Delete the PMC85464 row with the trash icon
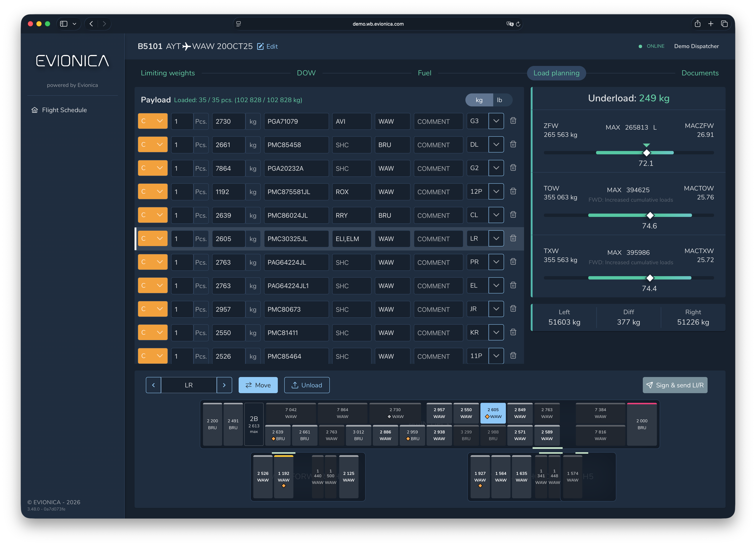 tap(513, 356)
